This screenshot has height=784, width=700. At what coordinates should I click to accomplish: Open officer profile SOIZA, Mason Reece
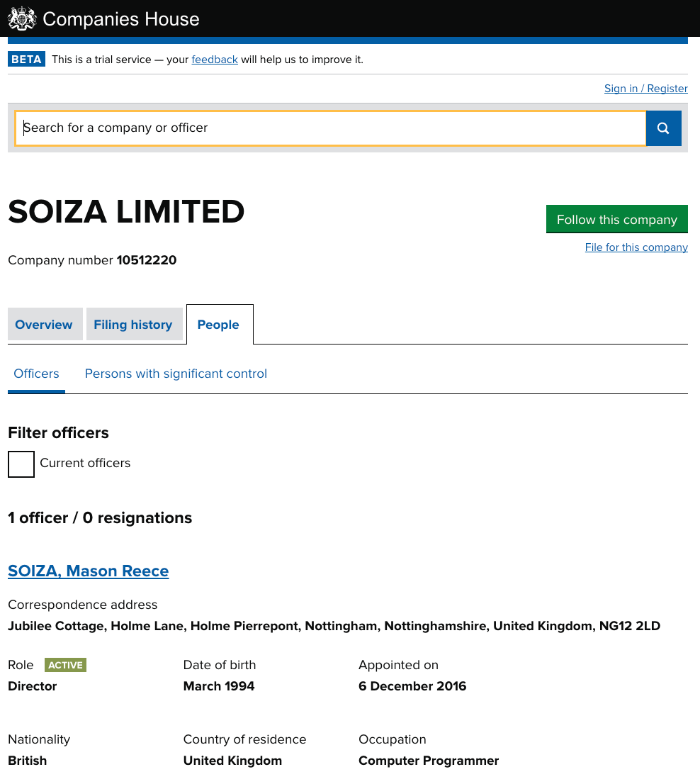coord(89,571)
